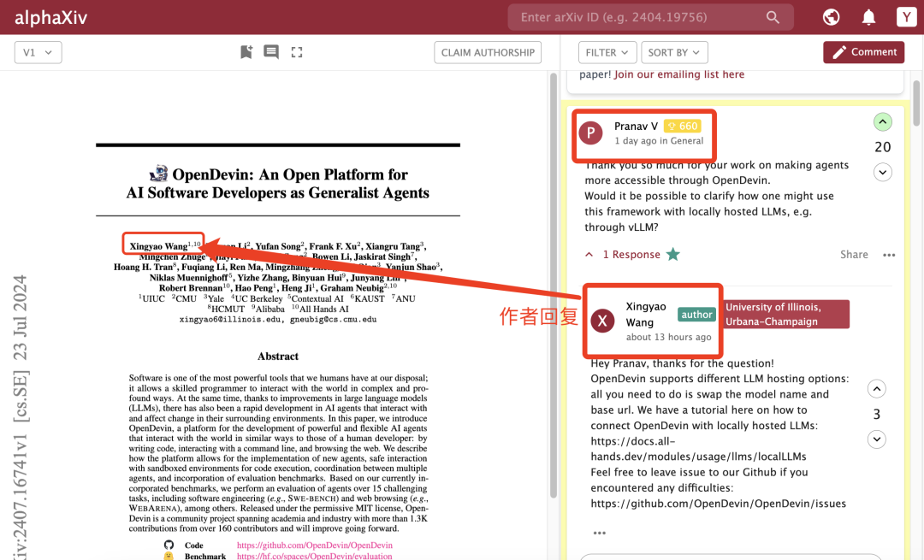Click the "Abstract" heading in the paper
The image size is (924, 560).
click(277, 357)
